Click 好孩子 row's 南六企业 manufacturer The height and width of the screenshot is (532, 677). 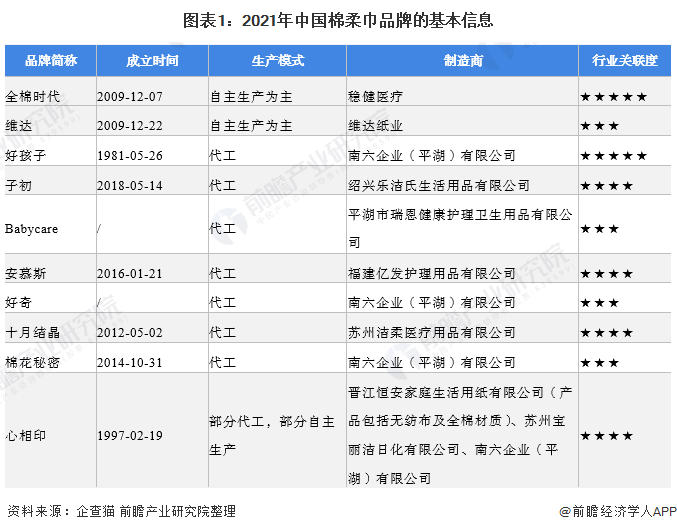[432, 155]
